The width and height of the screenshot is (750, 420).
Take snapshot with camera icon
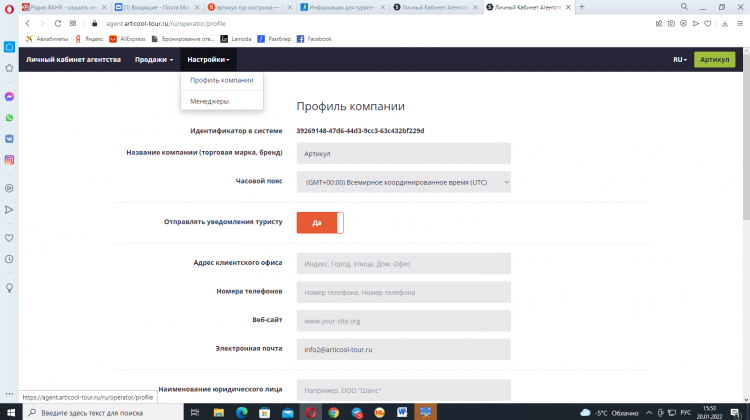tap(671, 23)
